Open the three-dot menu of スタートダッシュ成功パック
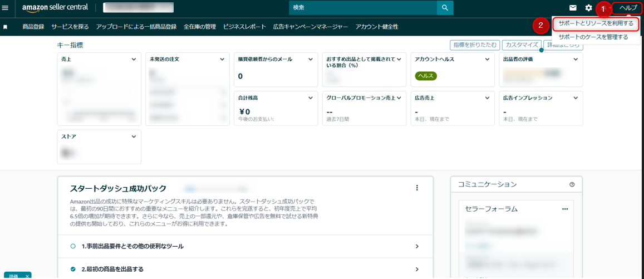644x279 pixels. [417, 188]
